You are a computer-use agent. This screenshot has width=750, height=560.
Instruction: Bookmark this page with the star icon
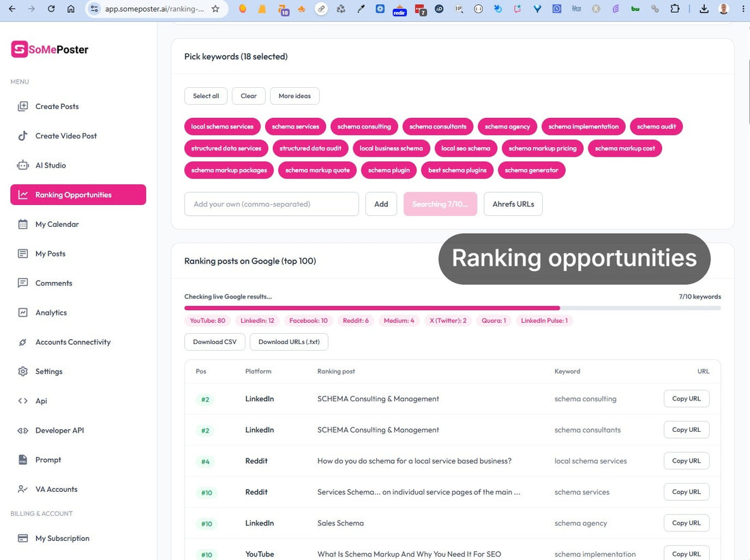click(215, 9)
